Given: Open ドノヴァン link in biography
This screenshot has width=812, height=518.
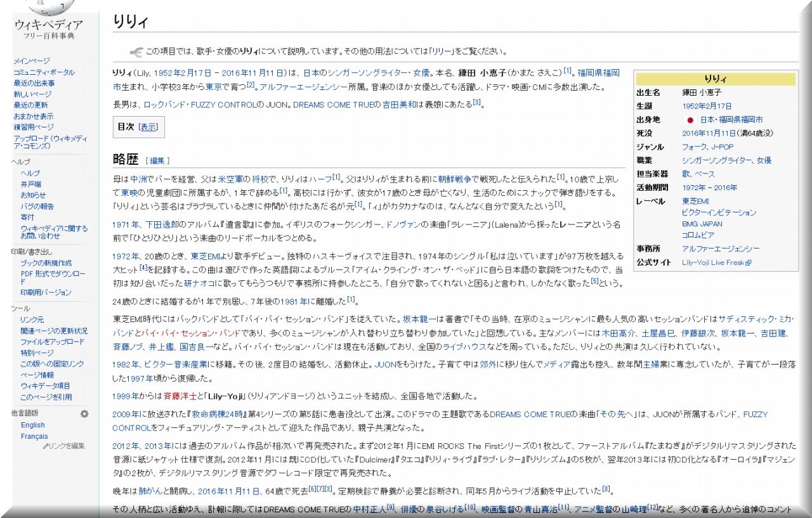Looking at the screenshot, I should 403,225.
